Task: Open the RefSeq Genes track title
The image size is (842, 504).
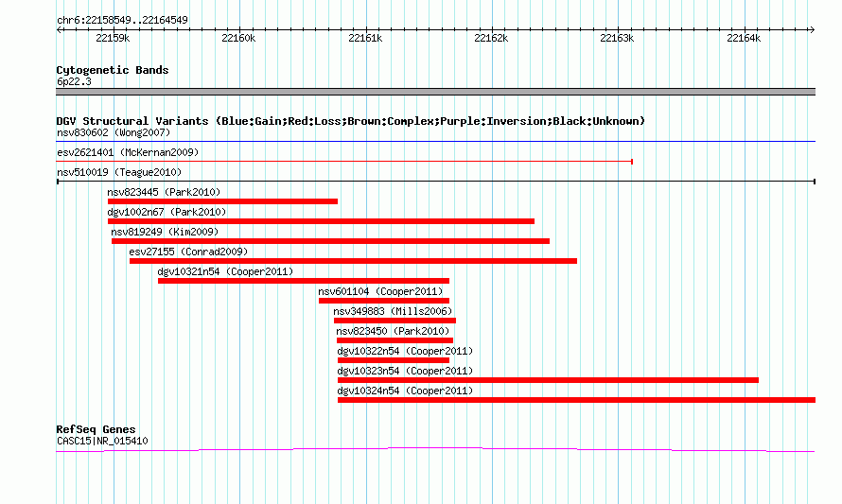Action: tap(96, 429)
